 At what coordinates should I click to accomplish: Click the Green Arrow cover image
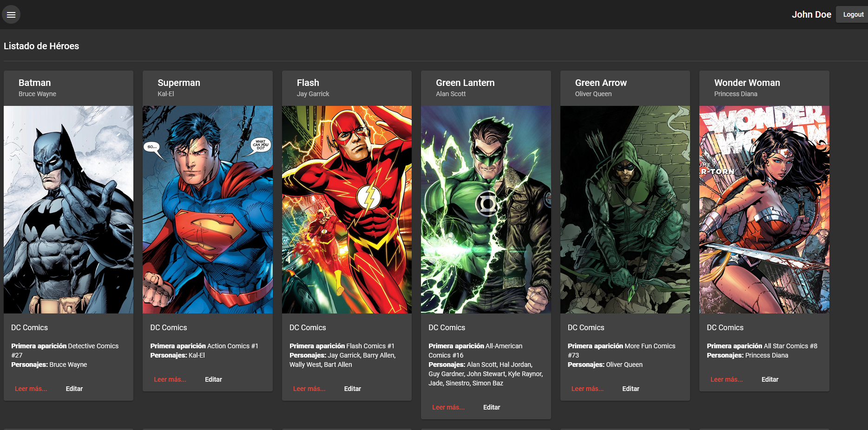coord(625,209)
